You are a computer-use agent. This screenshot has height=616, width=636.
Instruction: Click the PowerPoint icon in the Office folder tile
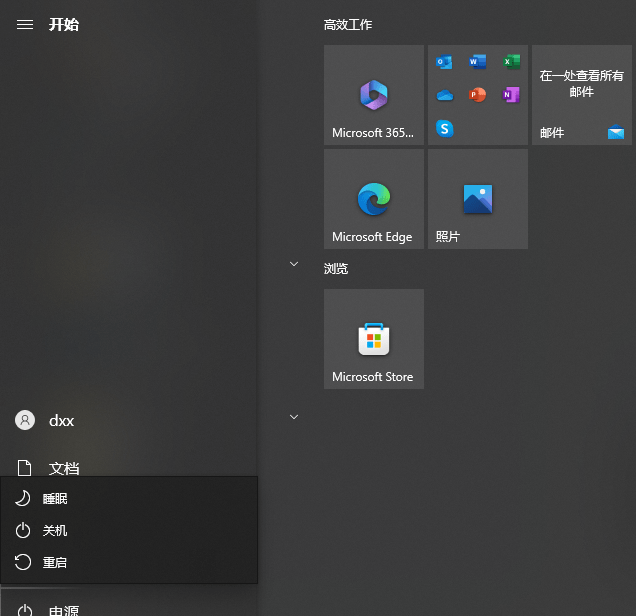(477, 95)
